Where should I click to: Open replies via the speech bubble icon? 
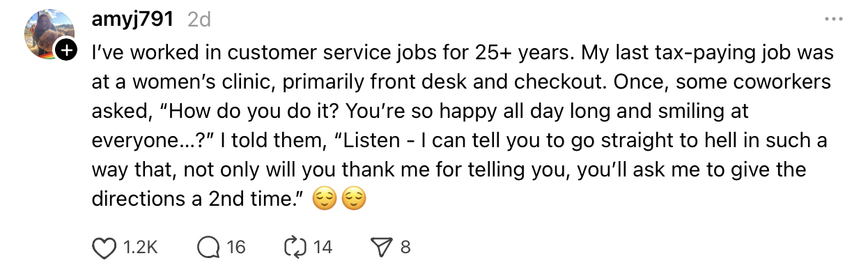tap(208, 247)
